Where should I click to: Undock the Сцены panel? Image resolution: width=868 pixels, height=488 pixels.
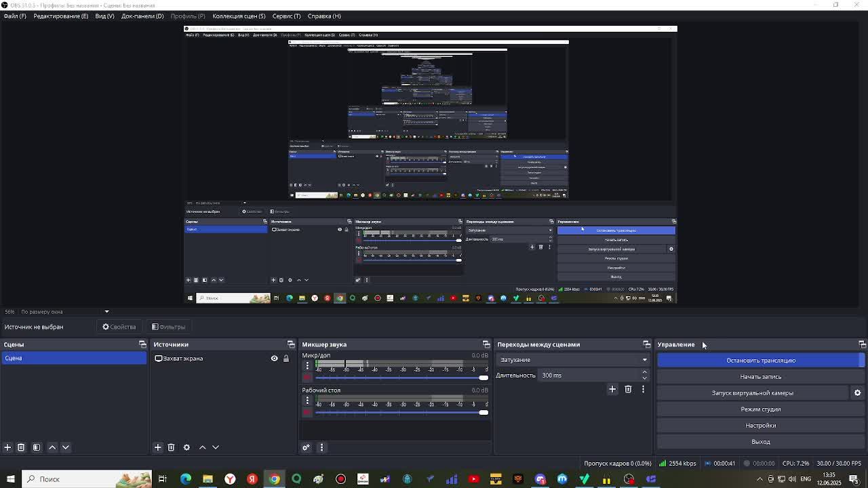pyautogui.click(x=142, y=344)
